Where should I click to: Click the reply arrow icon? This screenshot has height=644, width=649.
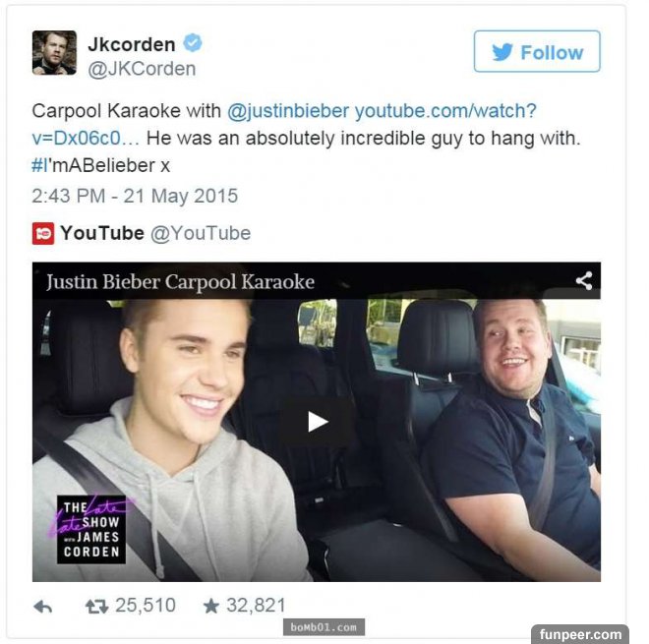point(42,607)
